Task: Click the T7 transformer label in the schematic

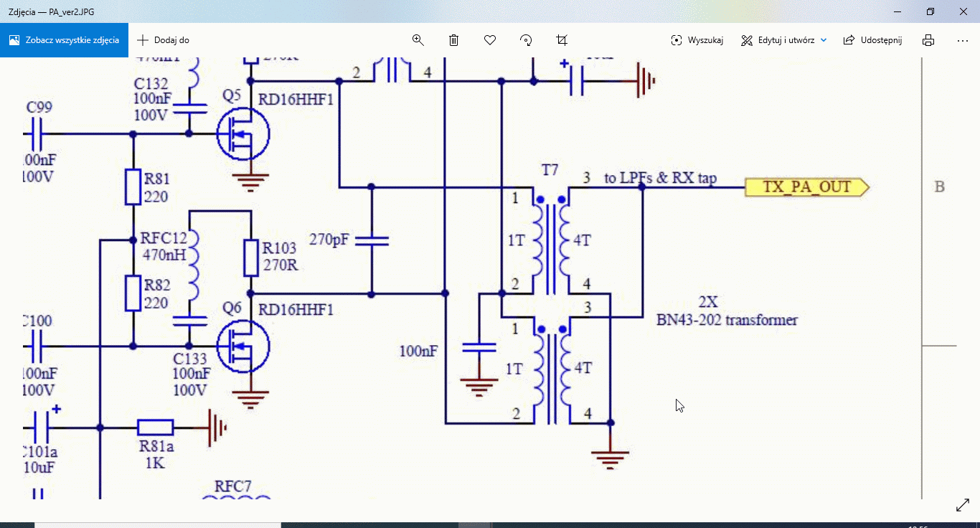Action: coord(550,170)
